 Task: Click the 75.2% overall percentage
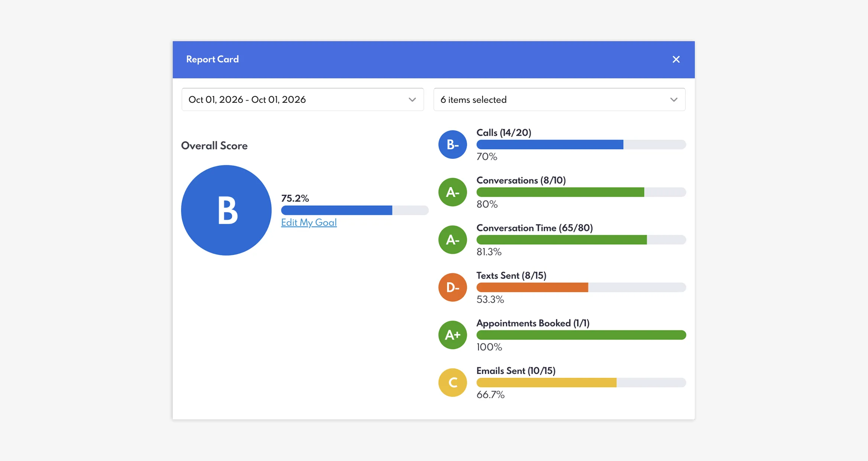click(x=295, y=198)
